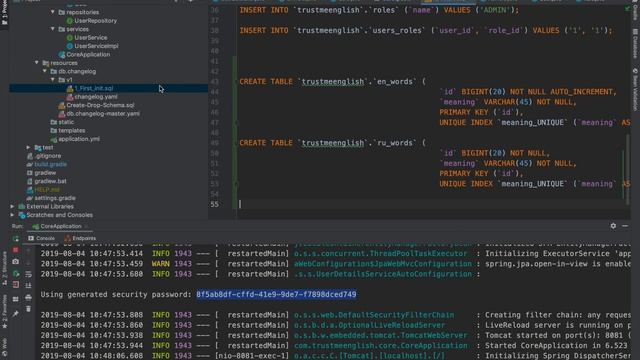Collapse the repositories folder
The image size is (640, 360).
click(x=53, y=12)
